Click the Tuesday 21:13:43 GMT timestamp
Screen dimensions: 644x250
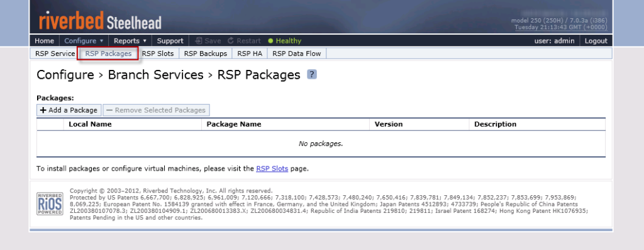pyautogui.click(x=561, y=27)
